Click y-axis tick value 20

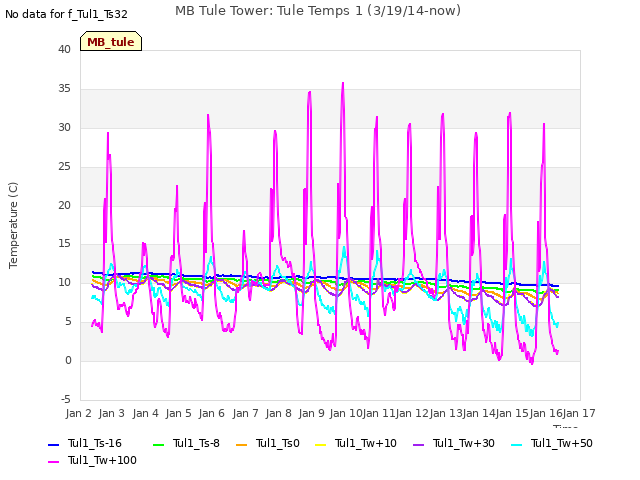point(64,205)
